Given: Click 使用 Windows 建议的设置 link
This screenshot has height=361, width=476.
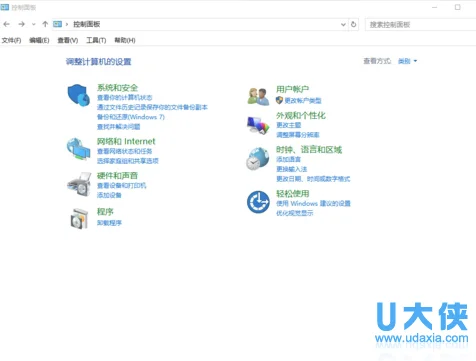Looking at the screenshot, I should tap(313, 204).
